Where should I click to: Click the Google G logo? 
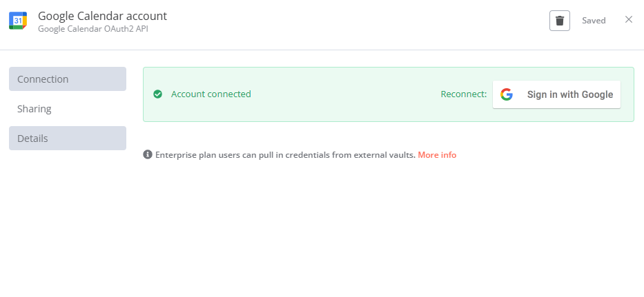(507, 94)
